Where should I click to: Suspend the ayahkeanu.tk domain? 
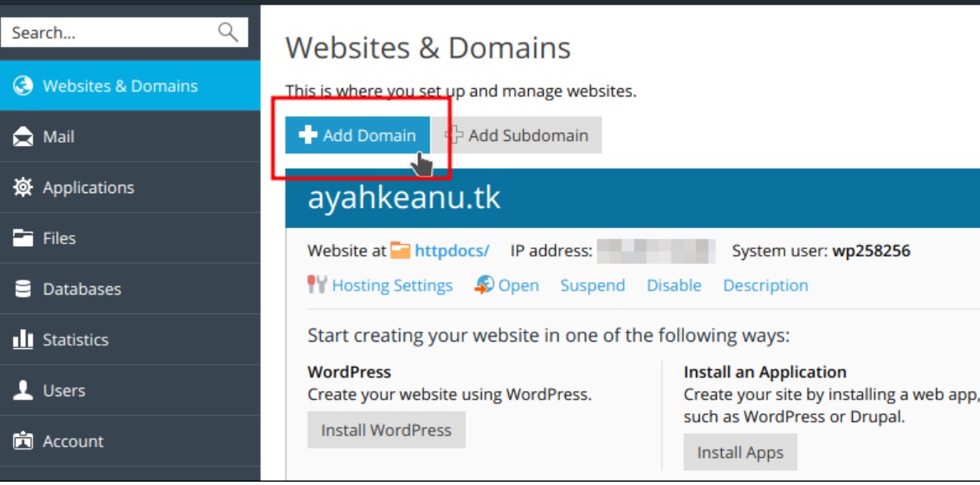(592, 285)
